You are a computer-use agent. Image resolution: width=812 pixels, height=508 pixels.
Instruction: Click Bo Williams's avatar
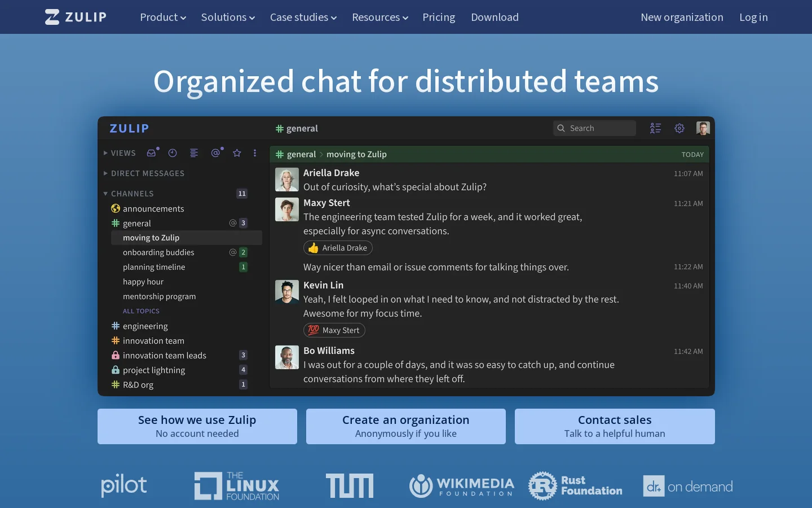(287, 358)
